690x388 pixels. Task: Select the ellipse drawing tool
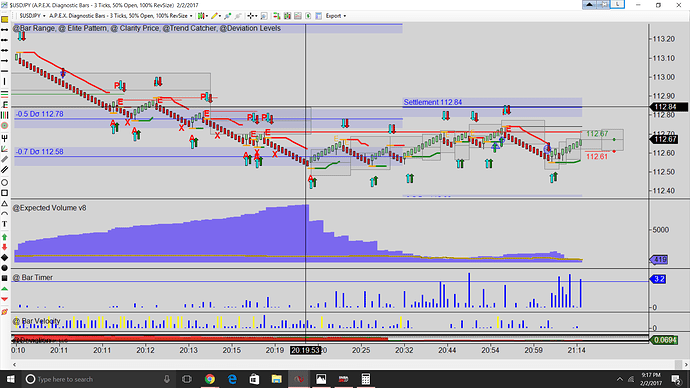(4, 183)
